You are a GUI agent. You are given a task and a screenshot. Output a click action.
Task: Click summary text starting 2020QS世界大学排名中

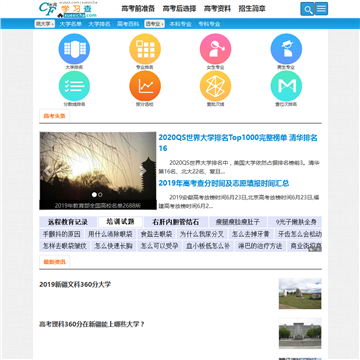click(x=239, y=167)
